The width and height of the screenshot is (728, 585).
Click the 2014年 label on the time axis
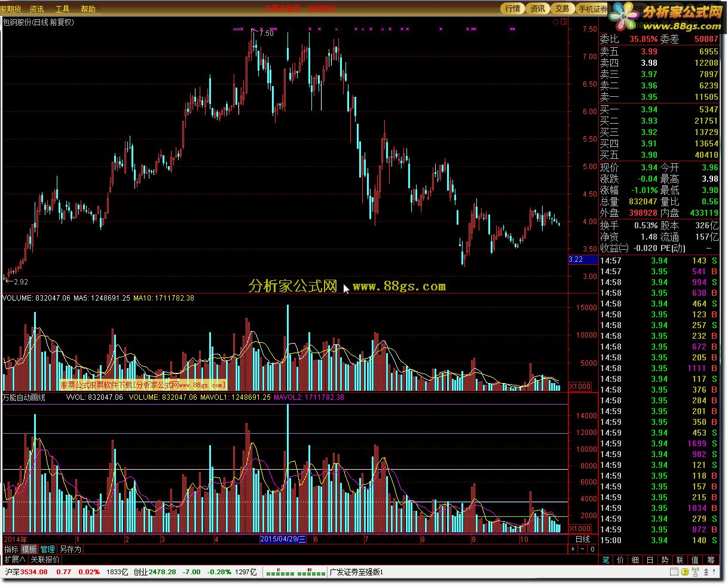(x=15, y=539)
